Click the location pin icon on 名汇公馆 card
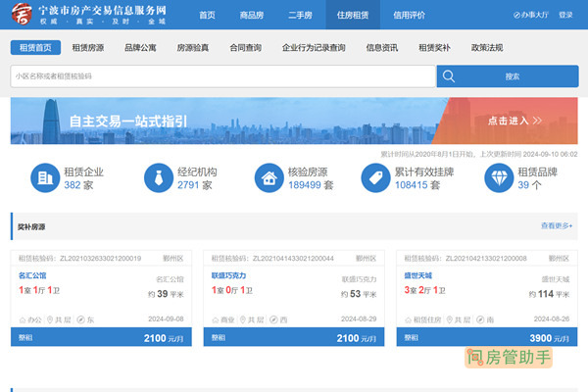Image resolution: width=588 pixels, height=392 pixels. point(50,319)
